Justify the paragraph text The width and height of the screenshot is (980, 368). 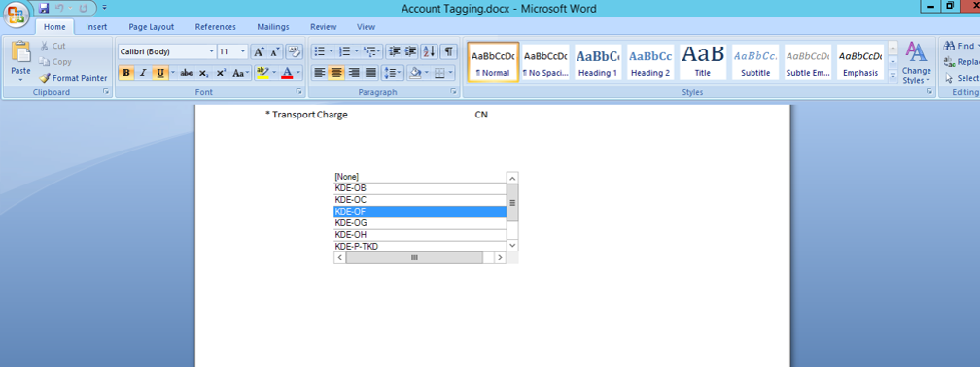click(x=370, y=73)
